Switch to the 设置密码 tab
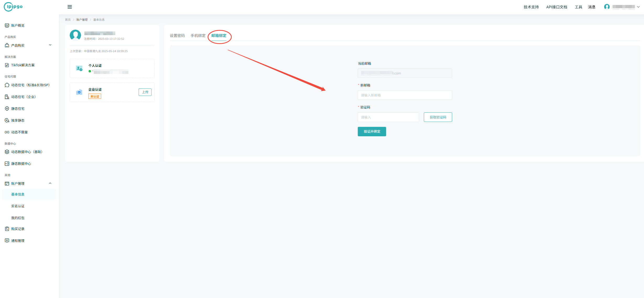This screenshot has height=298, width=644. [x=177, y=36]
